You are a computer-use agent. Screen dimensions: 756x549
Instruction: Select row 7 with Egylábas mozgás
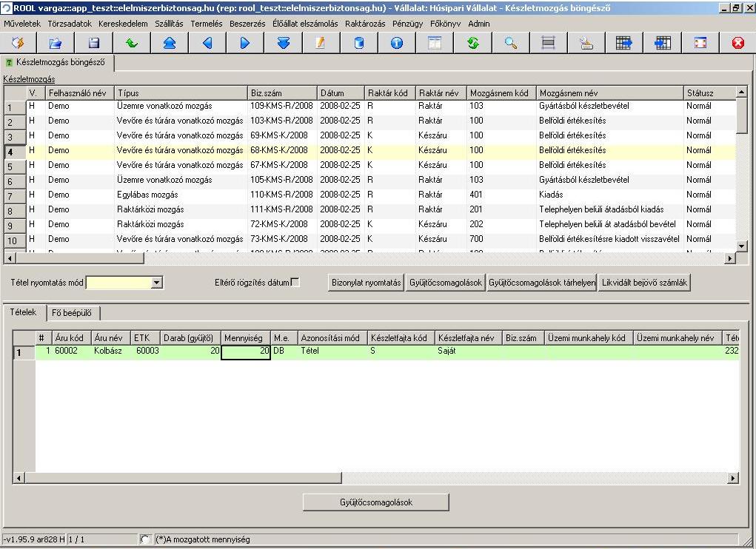click(369, 195)
